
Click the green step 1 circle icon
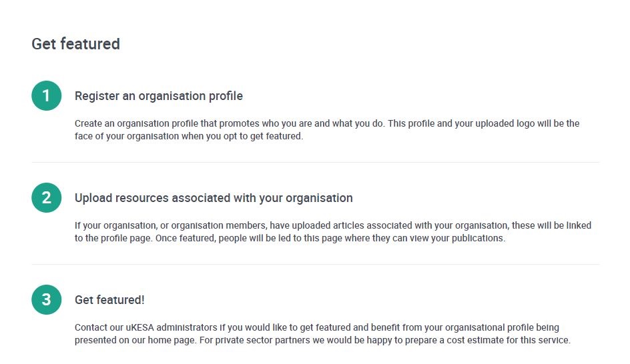click(x=47, y=95)
